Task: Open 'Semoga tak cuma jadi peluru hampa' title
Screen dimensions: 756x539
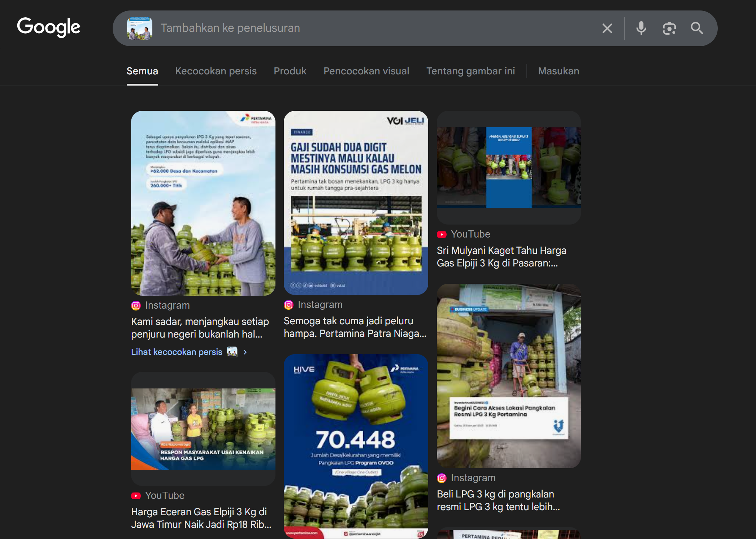Action: 355,327
